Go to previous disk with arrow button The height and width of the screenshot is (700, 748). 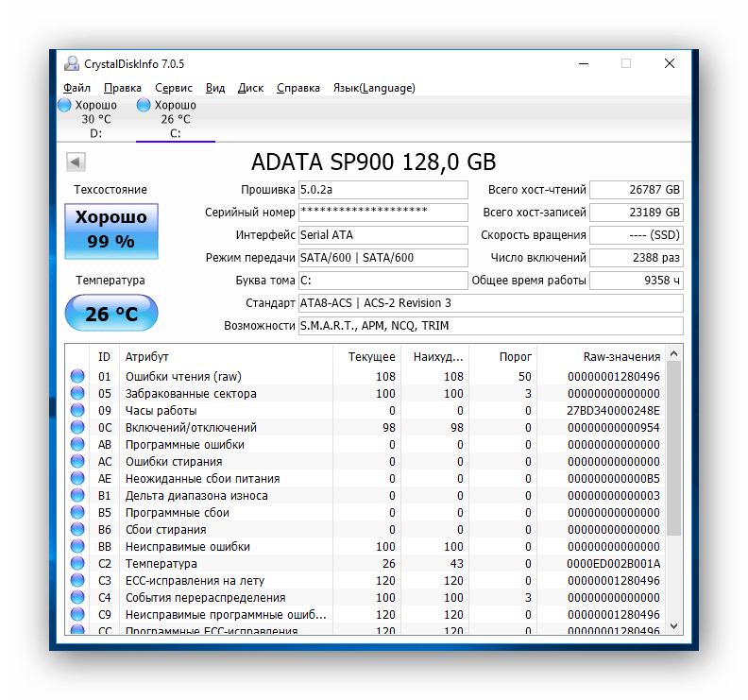[x=76, y=162]
